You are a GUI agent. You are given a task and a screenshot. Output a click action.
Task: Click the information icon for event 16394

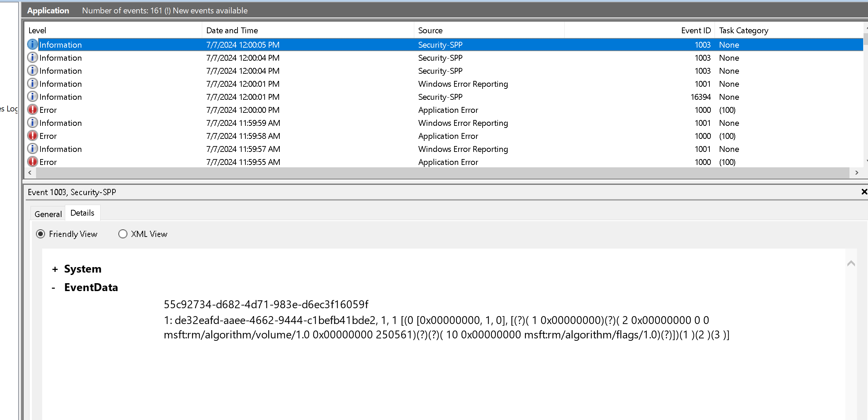(x=32, y=97)
